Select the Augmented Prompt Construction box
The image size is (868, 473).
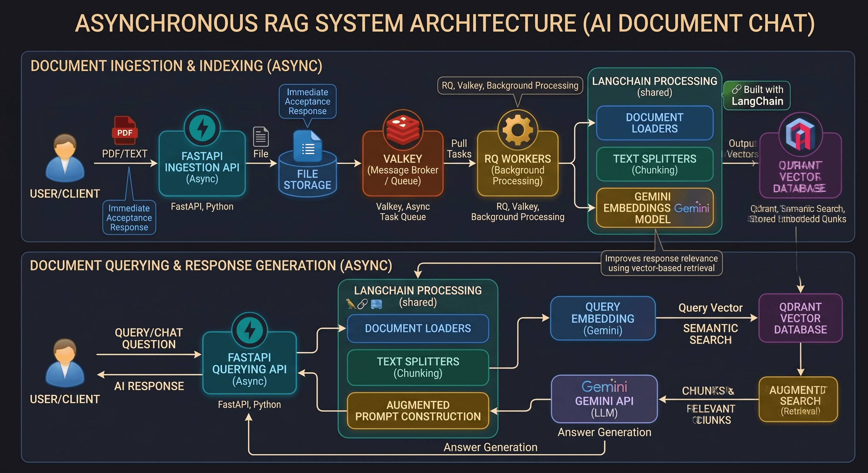pyautogui.click(x=418, y=411)
